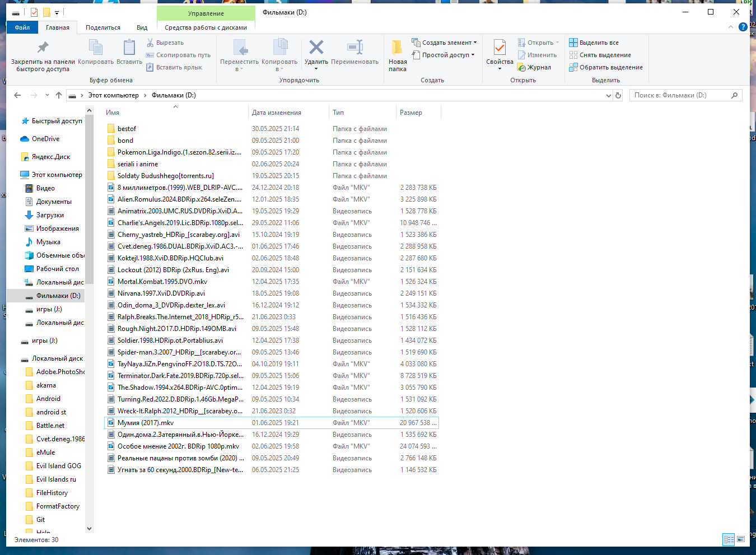Open Создать элемент dropdown
This screenshot has height=555, width=756.
coord(444,43)
